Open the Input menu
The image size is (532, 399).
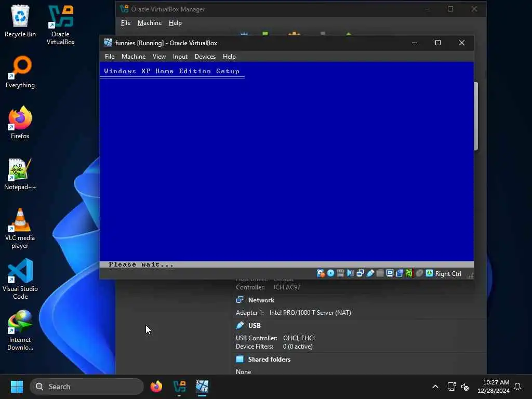click(x=180, y=57)
